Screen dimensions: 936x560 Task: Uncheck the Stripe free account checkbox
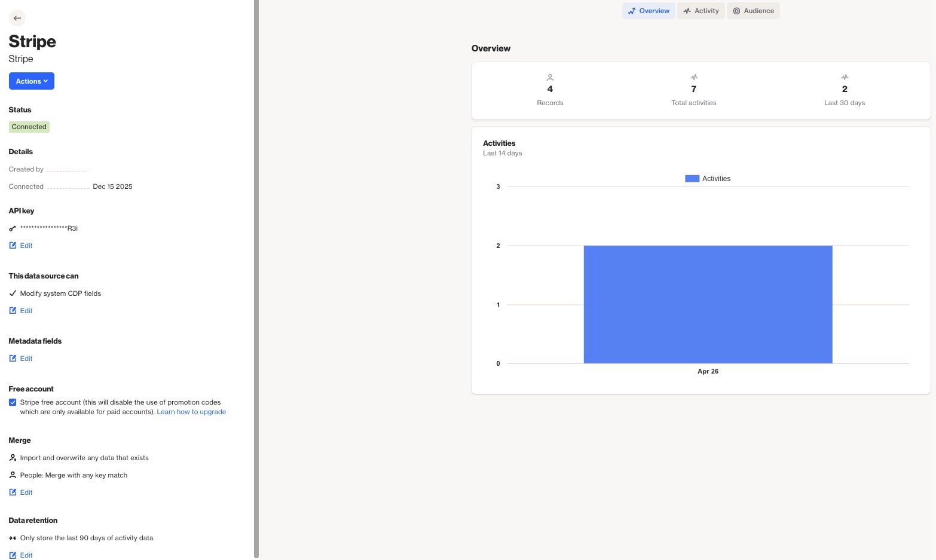pyautogui.click(x=13, y=402)
